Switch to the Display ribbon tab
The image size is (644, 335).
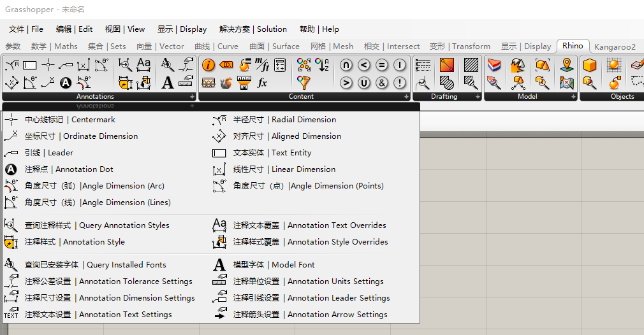(x=526, y=46)
